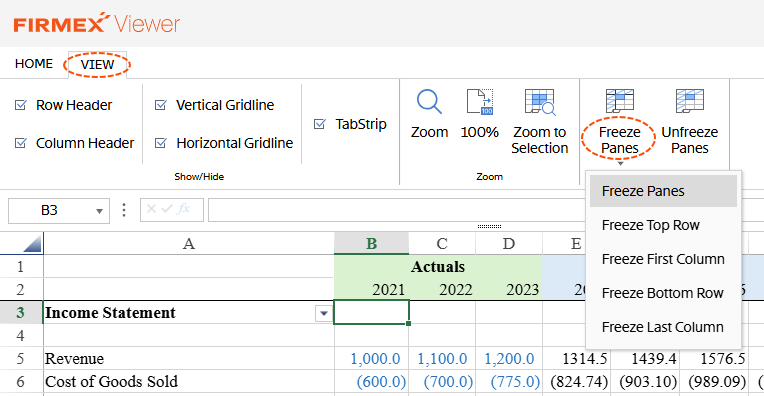
Task: Toggle the Vertical Gridline checkbox
Action: tap(161, 105)
